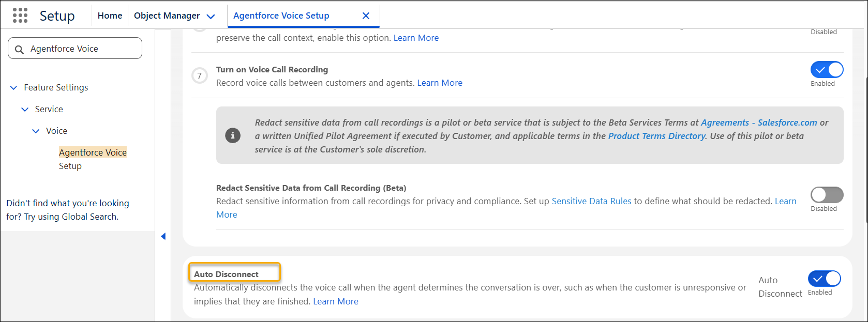This screenshot has width=868, height=322.
Task: Disable the Voice Call Recording toggle
Action: 827,69
